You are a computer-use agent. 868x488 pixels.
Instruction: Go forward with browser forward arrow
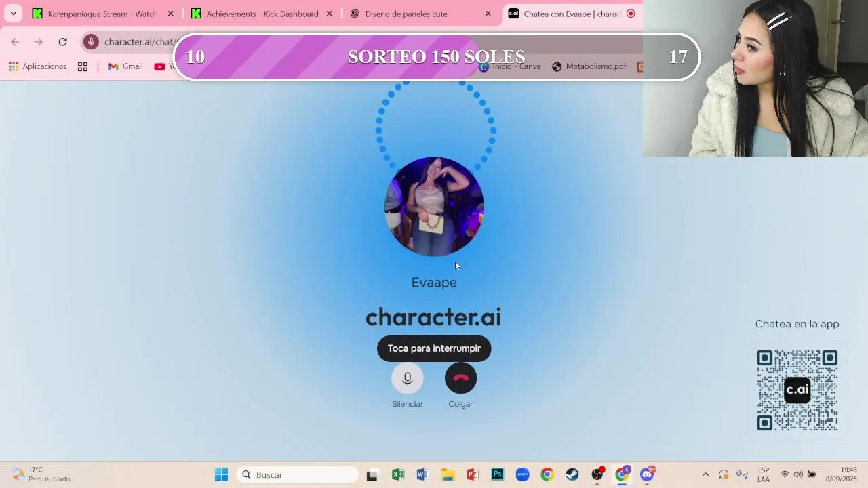pos(39,42)
